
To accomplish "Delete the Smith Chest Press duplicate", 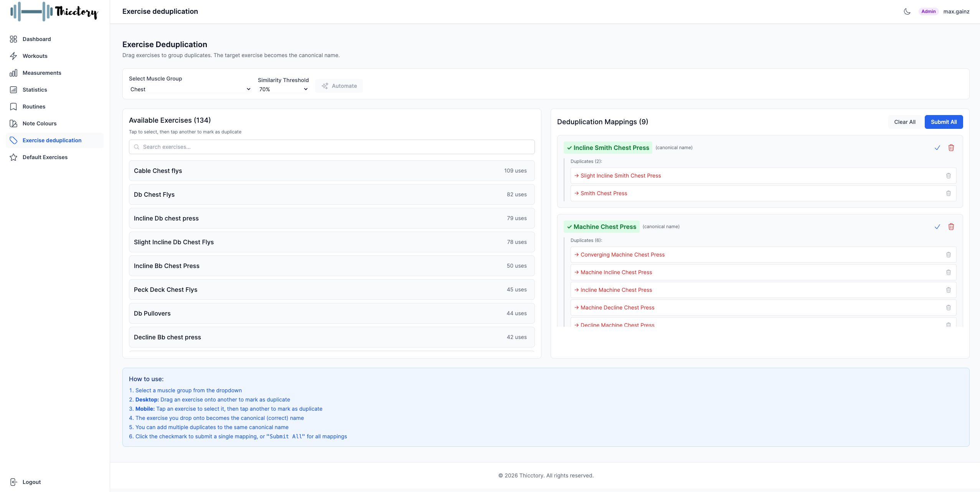I will point(949,193).
